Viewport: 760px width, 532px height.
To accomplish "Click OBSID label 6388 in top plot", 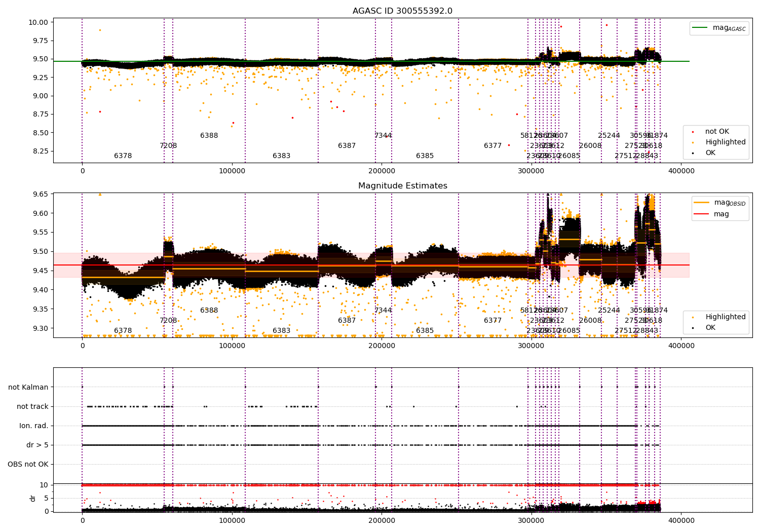I will tap(209, 136).
